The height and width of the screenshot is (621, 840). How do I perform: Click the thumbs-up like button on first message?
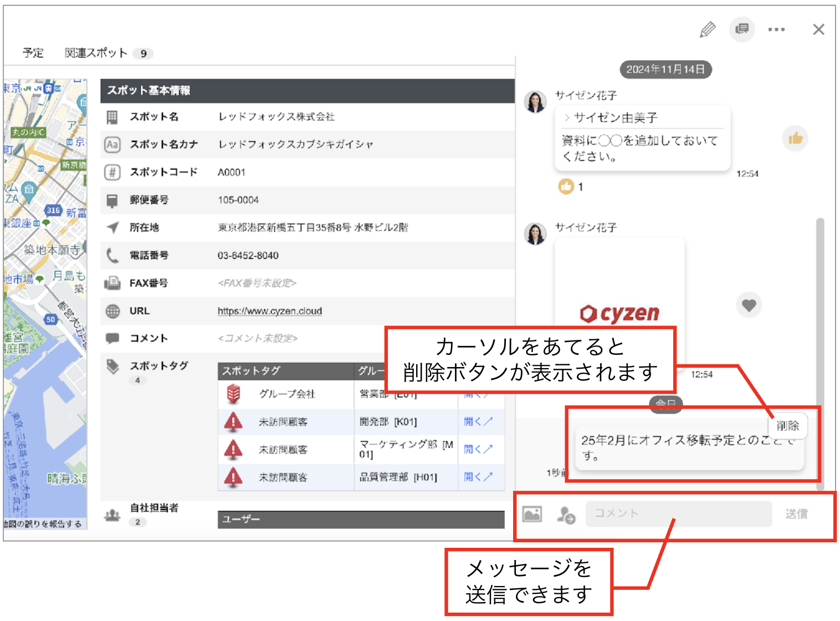(x=795, y=138)
